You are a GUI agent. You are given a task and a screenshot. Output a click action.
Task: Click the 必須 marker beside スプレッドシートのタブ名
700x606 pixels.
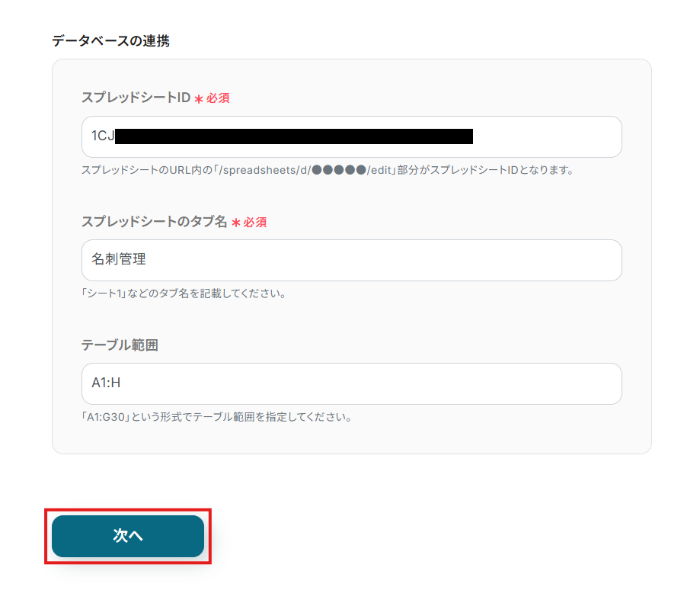[x=255, y=222]
